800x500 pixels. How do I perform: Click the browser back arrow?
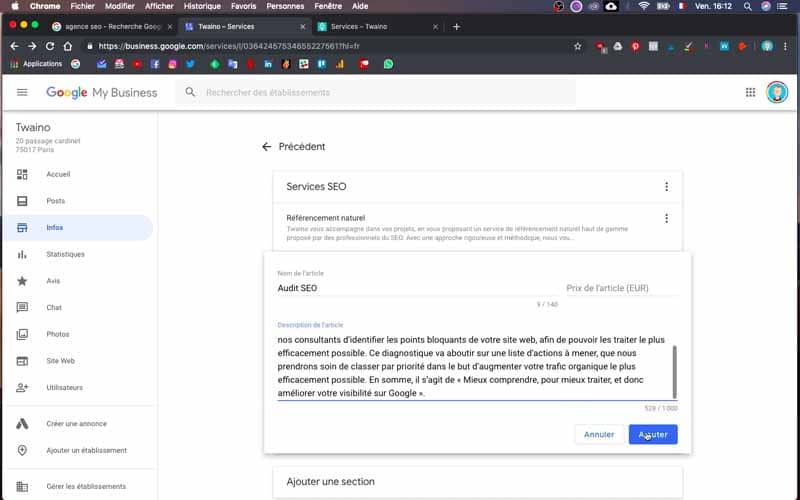pyautogui.click(x=14, y=46)
